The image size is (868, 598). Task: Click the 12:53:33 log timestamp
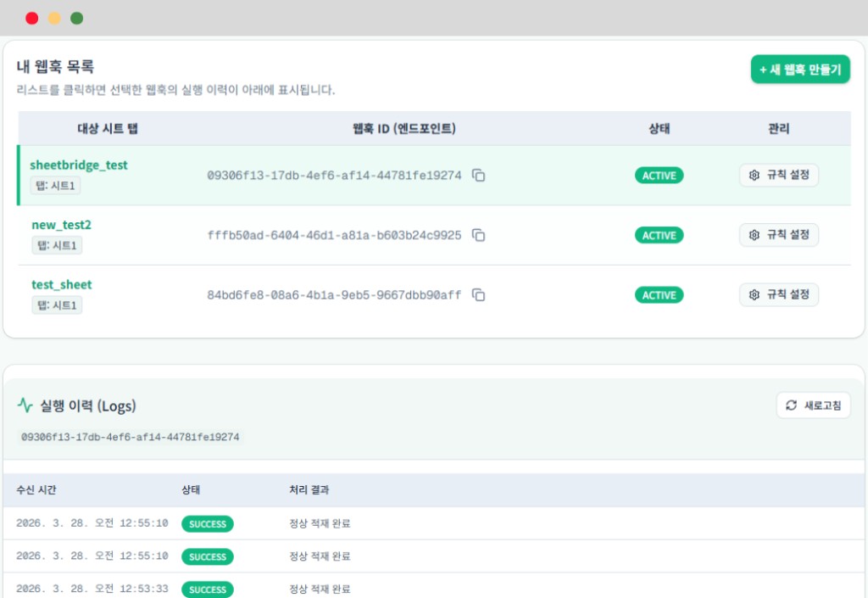click(x=92, y=589)
